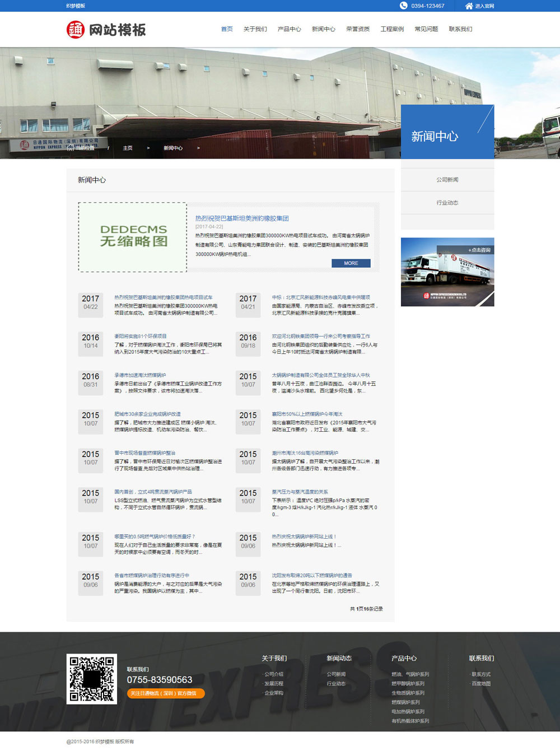The image size is (560, 751).
Task: Click the QR code image in footer
Action: (92, 679)
